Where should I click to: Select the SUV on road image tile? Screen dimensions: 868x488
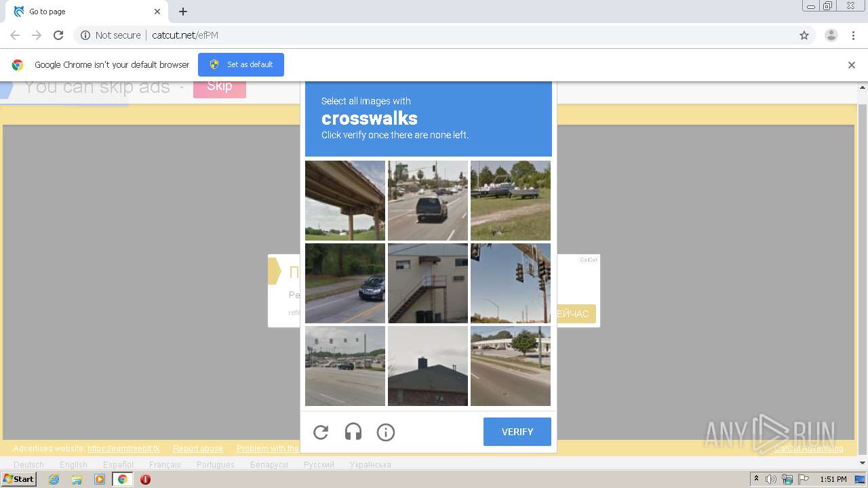point(428,201)
